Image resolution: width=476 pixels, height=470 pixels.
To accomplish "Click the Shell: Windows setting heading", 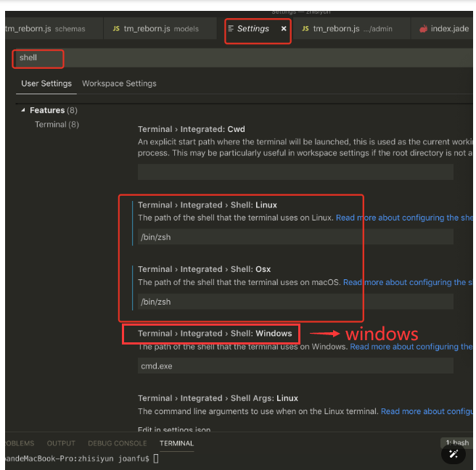I will click(x=215, y=333).
